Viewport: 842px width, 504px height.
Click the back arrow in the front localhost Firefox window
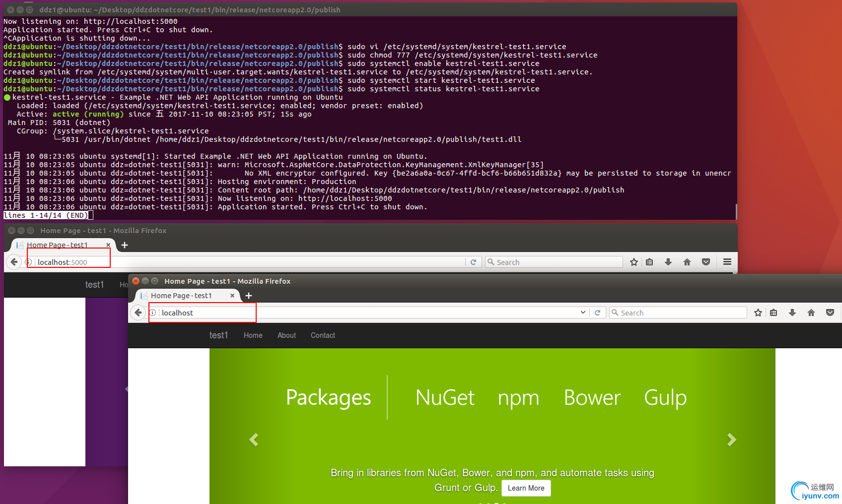[x=138, y=313]
